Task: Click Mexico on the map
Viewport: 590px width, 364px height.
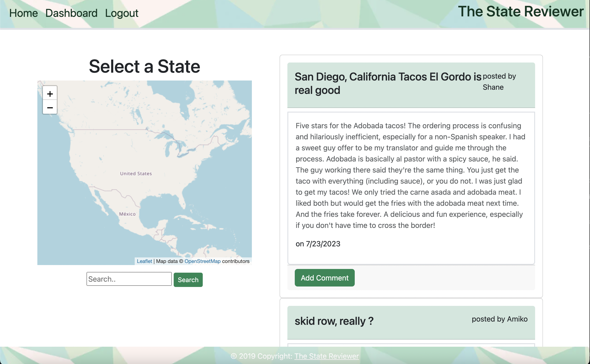Action: coord(128,214)
